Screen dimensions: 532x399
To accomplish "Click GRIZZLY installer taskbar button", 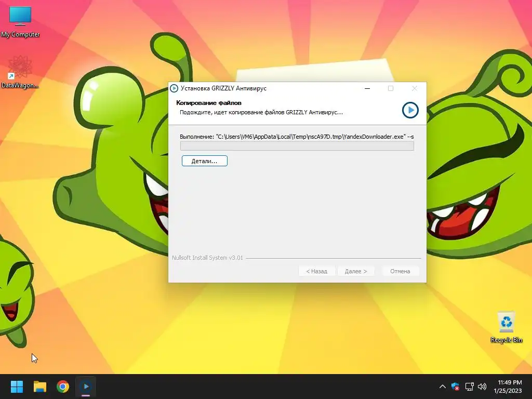I will (86, 387).
